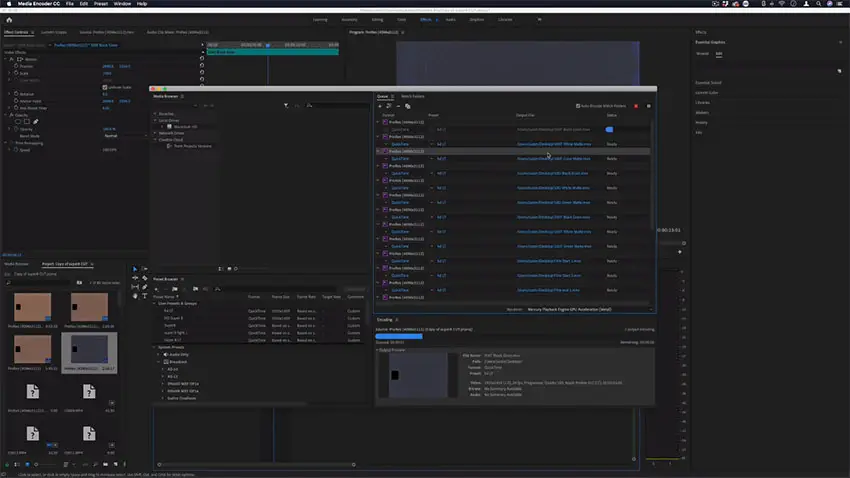Toggle Opacity effect fx switch

coord(11,115)
